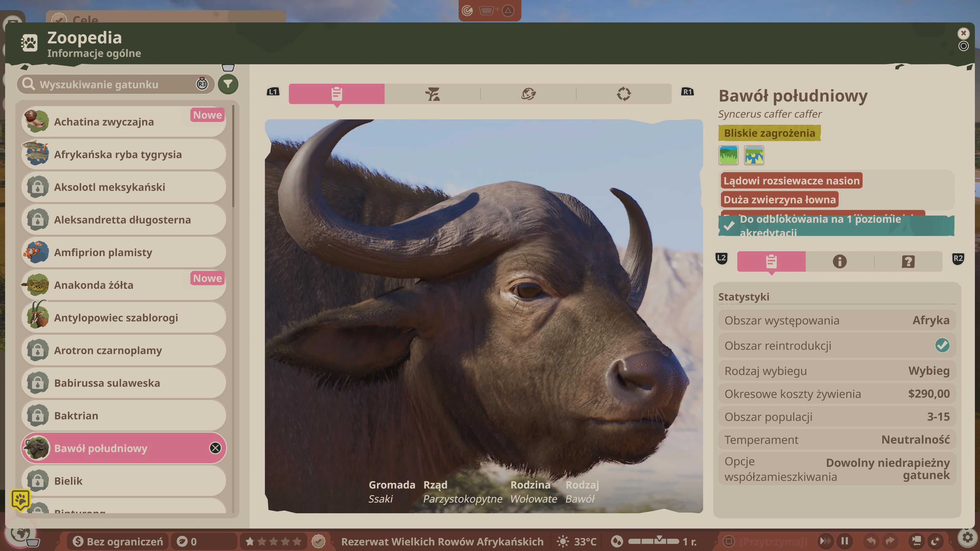Click the Bliskie zagrożenia status label
The height and width of the screenshot is (551, 980).
click(769, 133)
